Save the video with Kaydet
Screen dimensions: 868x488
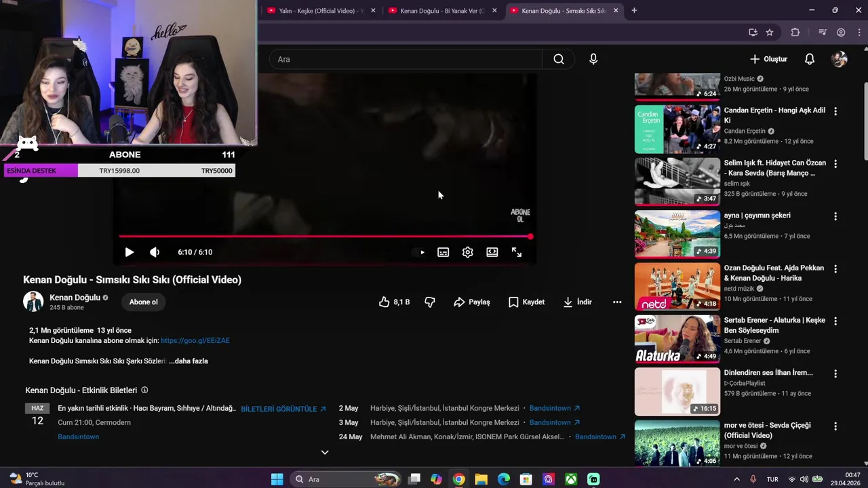[x=526, y=302]
